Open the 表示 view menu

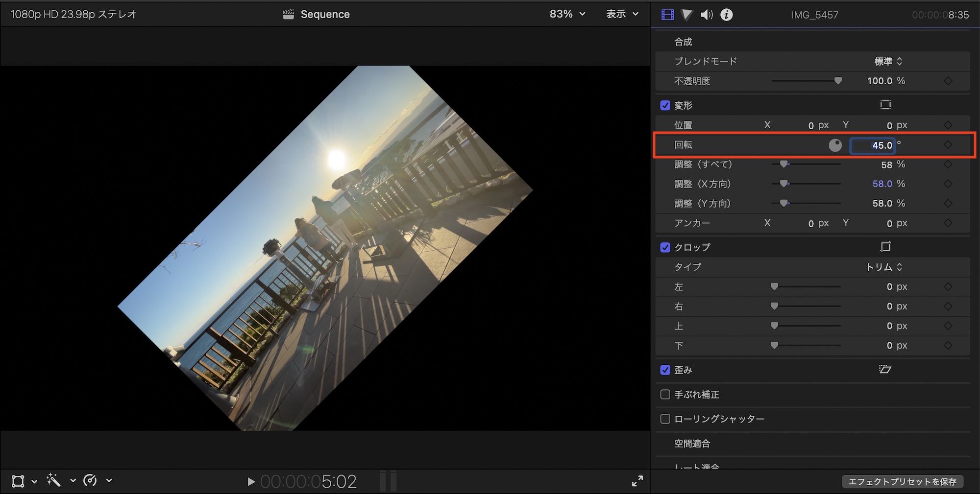[x=622, y=14]
